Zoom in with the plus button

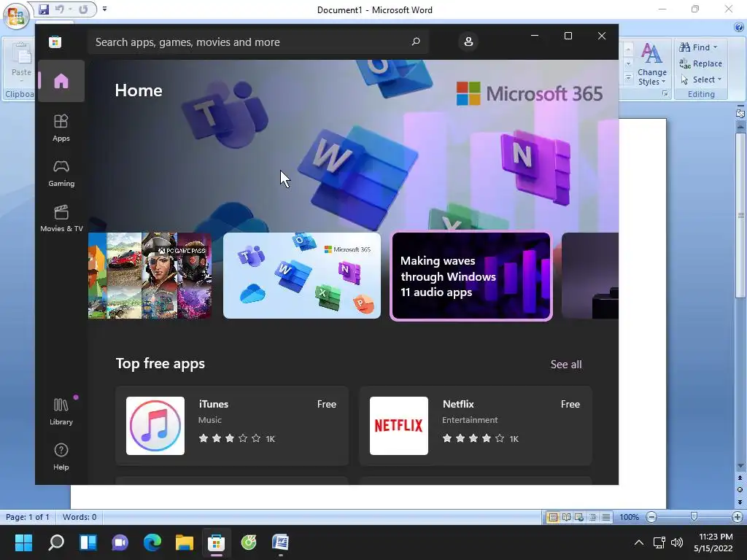[737, 517]
